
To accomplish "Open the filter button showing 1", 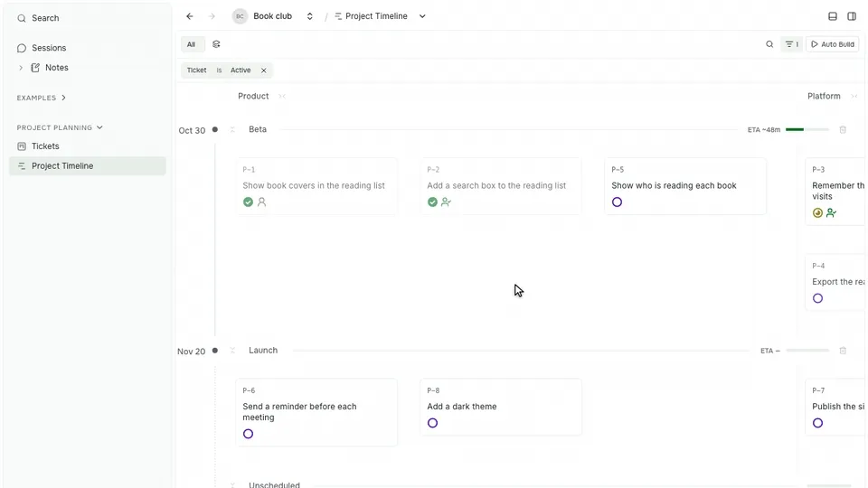I will click(792, 44).
